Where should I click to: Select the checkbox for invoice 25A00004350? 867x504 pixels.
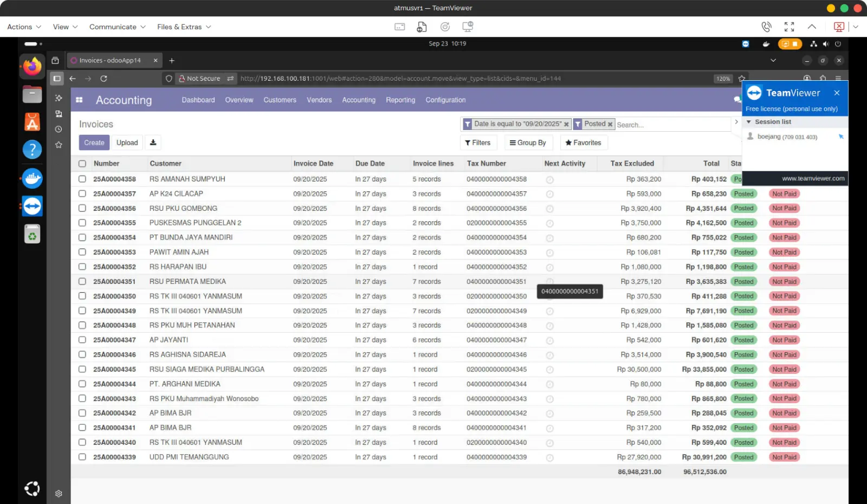[x=82, y=296]
